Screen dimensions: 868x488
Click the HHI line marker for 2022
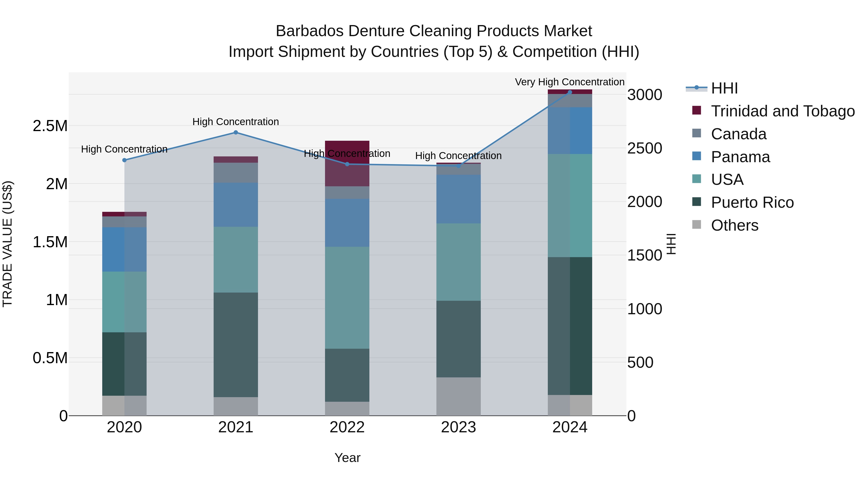coord(347,164)
